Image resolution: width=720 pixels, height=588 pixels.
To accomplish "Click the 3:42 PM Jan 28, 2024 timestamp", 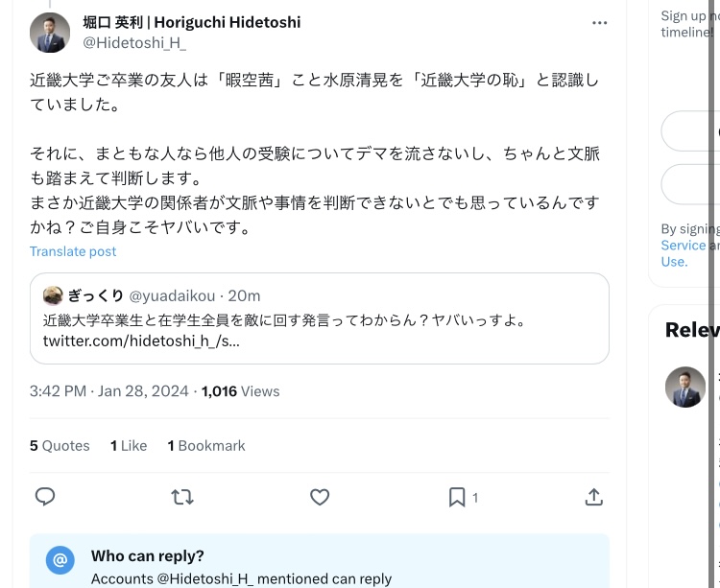I will (109, 391).
